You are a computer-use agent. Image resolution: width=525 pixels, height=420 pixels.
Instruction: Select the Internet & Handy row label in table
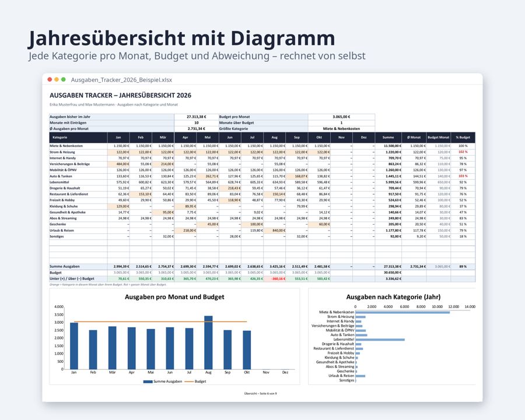click(x=78, y=158)
